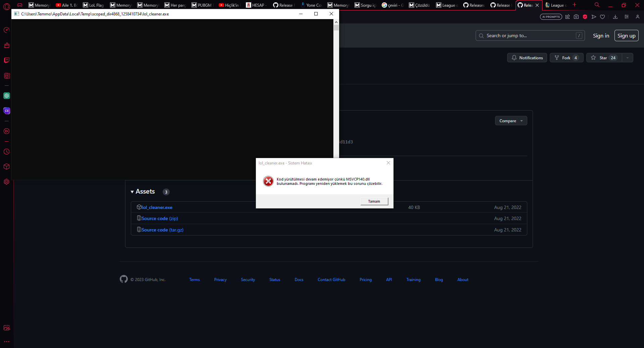Fork the repository
The image size is (644, 348).
pyautogui.click(x=567, y=58)
